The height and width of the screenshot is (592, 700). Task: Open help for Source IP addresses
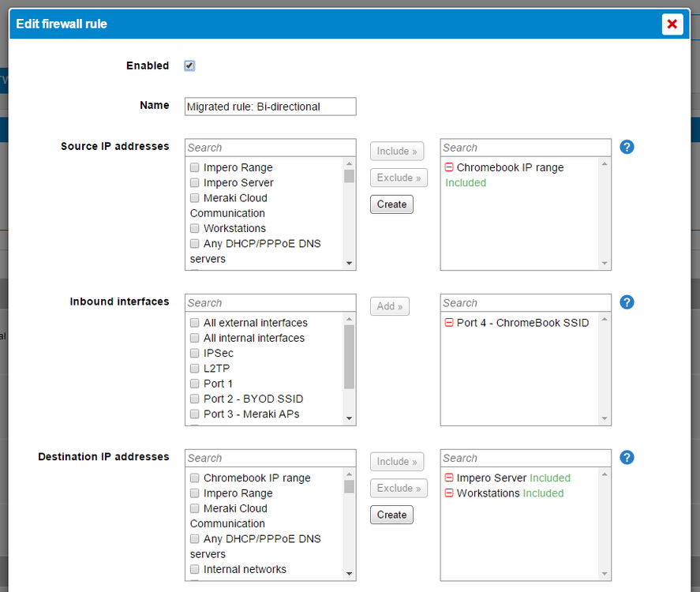click(x=627, y=147)
